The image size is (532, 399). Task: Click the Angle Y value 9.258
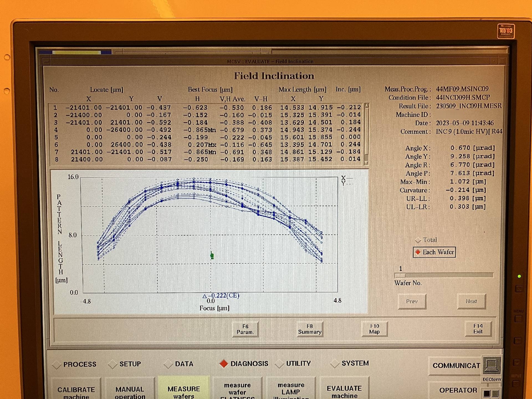tap(460, 156)
